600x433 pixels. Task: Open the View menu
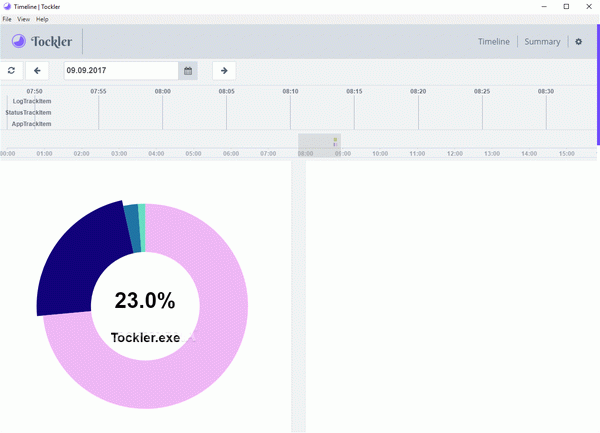(x=23, y=19)
